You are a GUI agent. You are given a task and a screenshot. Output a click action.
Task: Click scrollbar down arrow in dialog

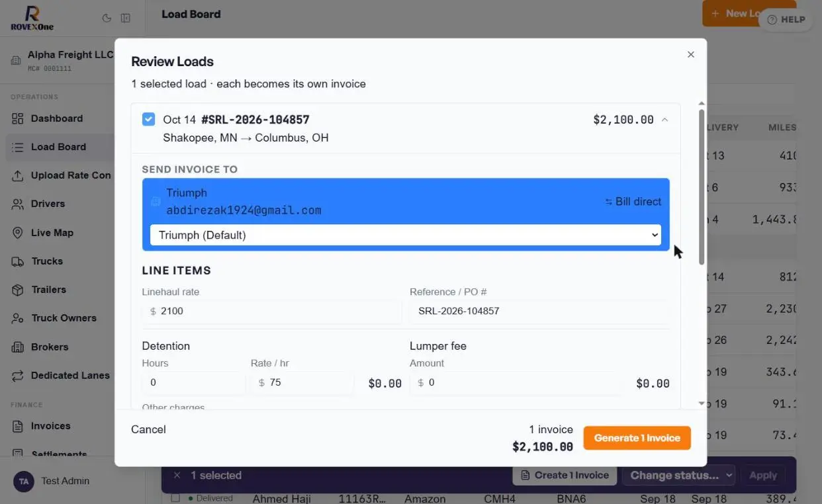click(702, 403)
